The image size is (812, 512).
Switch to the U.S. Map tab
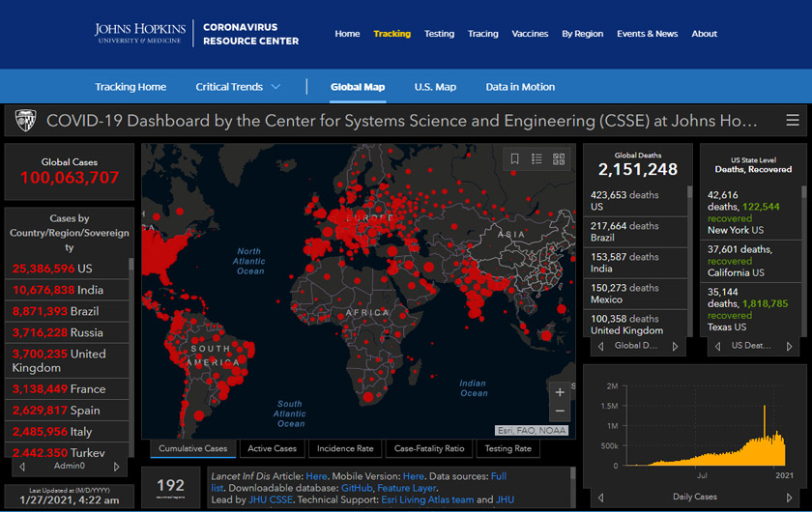[435, 87]
